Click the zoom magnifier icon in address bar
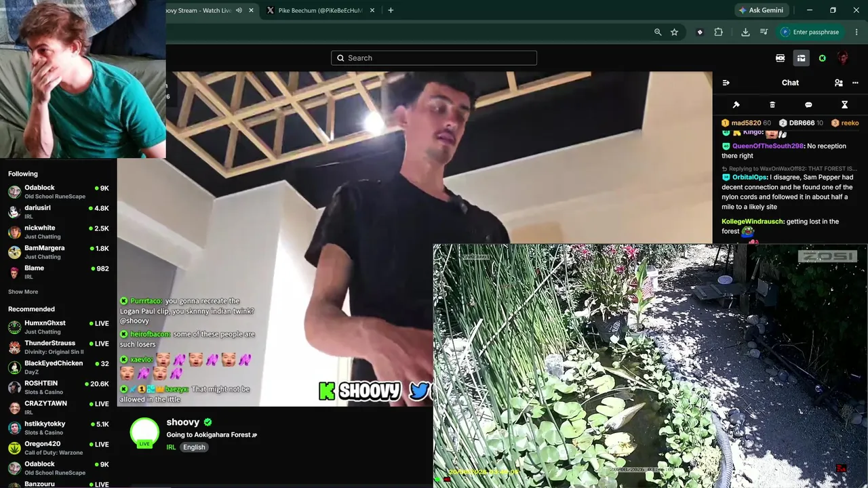This screenshot has width=868, height=488. point(658,32)
